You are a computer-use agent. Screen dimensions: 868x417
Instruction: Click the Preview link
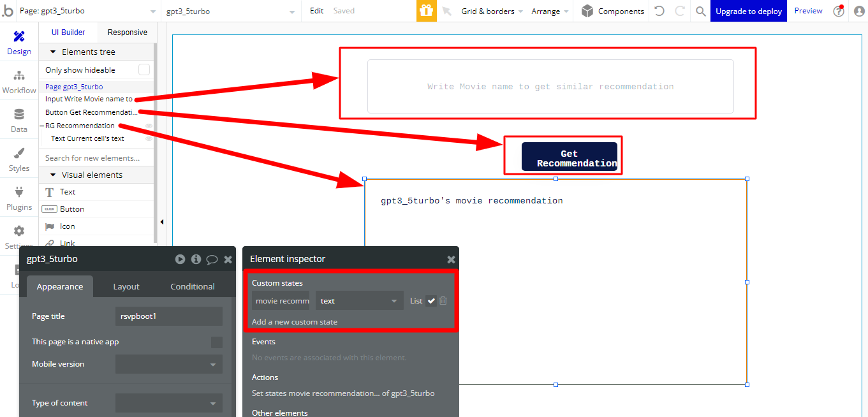point(808,11)
